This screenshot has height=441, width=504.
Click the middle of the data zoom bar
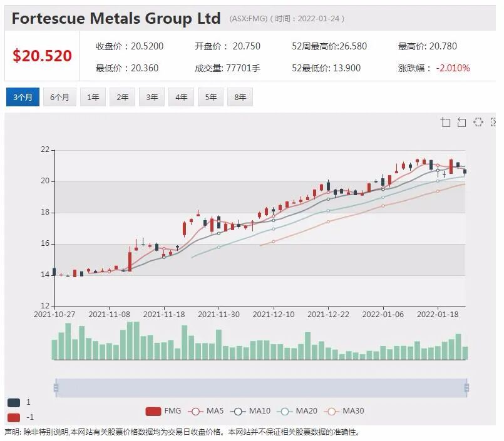point(261,388)
